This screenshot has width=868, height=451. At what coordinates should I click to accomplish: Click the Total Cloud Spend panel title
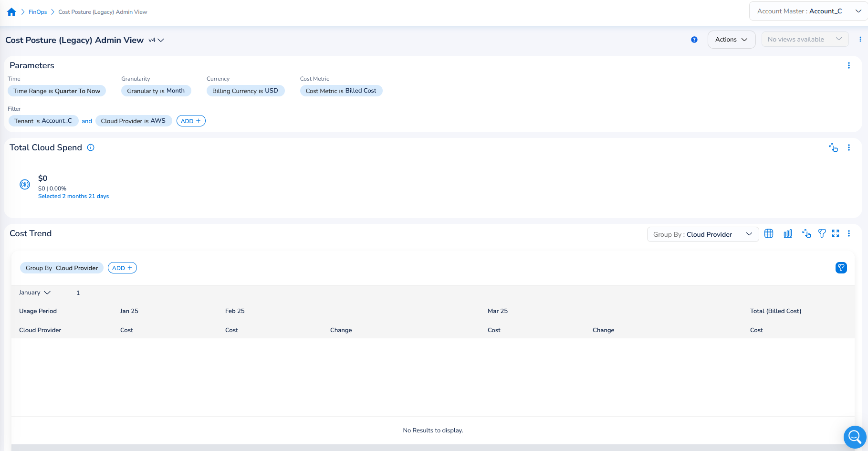point(46,147)
